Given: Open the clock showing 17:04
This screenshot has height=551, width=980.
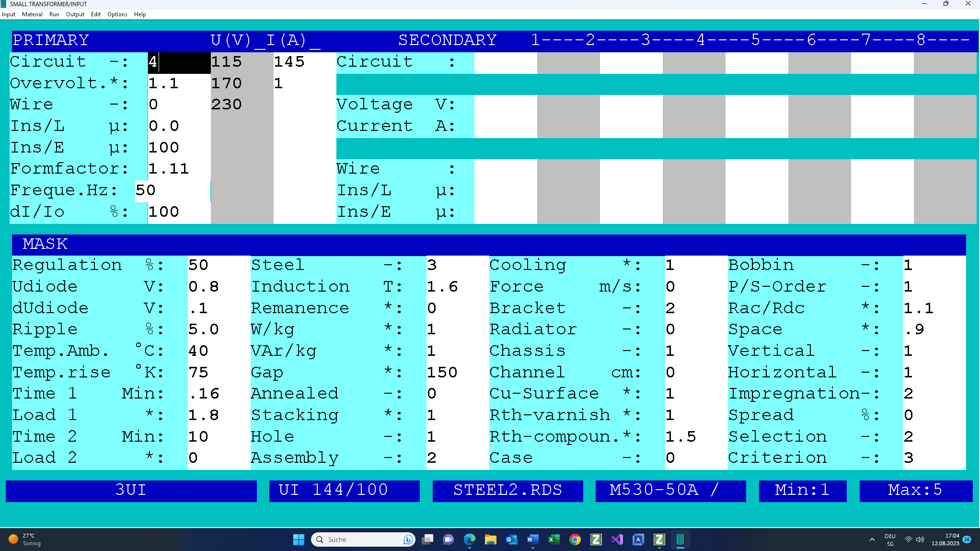Looking at the screenshot, I should 945,539.
